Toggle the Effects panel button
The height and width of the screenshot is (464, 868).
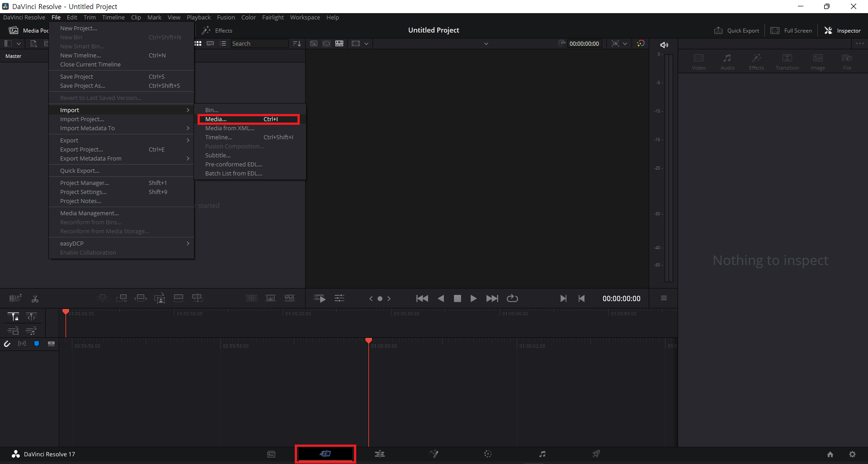[x=217, y=30]
